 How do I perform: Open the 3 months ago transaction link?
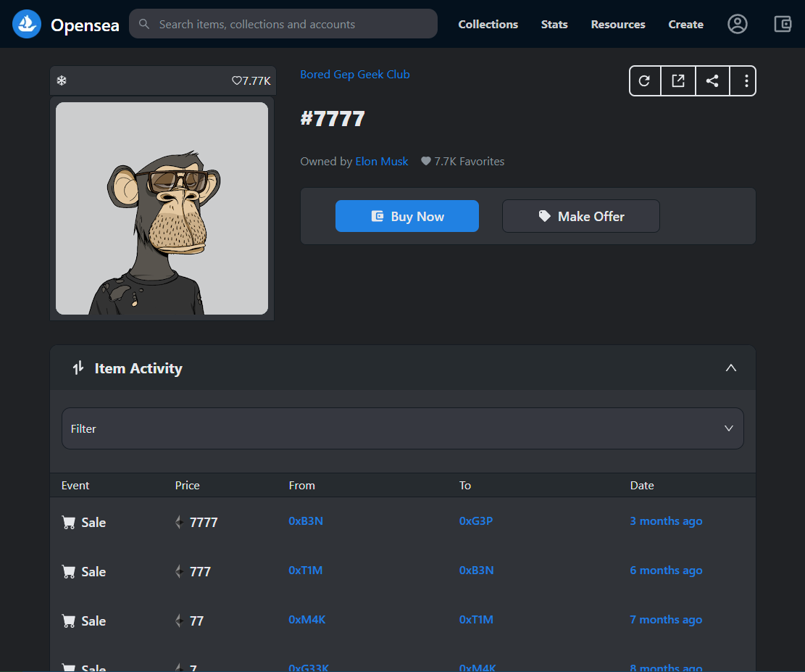666,521
